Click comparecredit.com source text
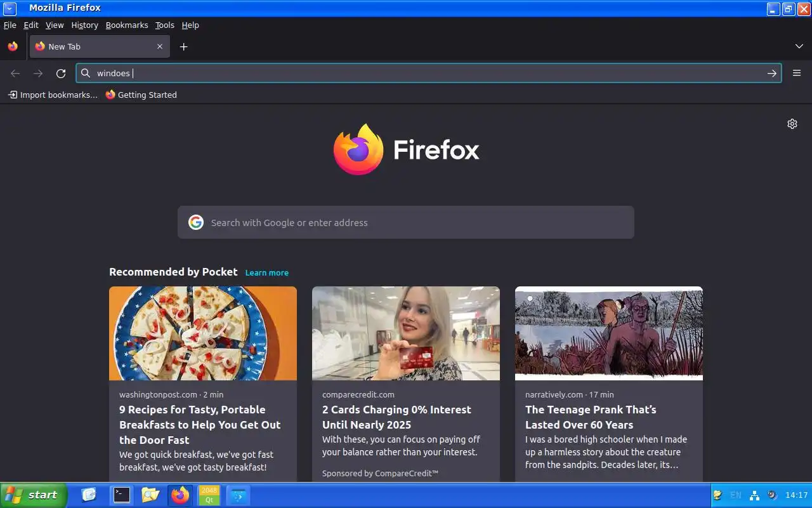This screenshot has width=812, height=508. coord(358,394)
